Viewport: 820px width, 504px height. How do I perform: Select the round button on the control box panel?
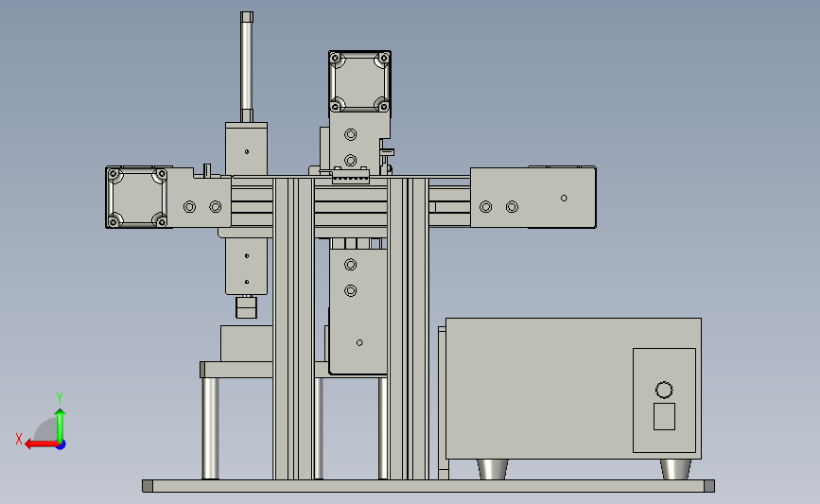(x=664, y=390)
